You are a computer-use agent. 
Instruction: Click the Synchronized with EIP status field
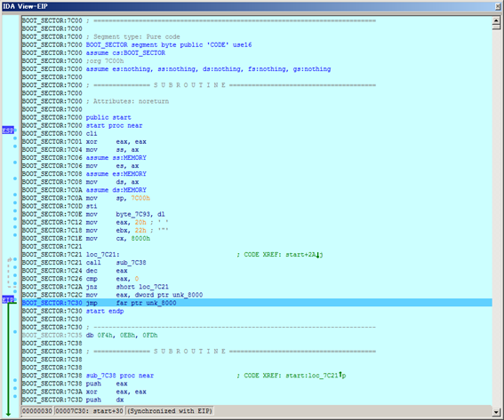pyautogui.click(x=170, y=411)
